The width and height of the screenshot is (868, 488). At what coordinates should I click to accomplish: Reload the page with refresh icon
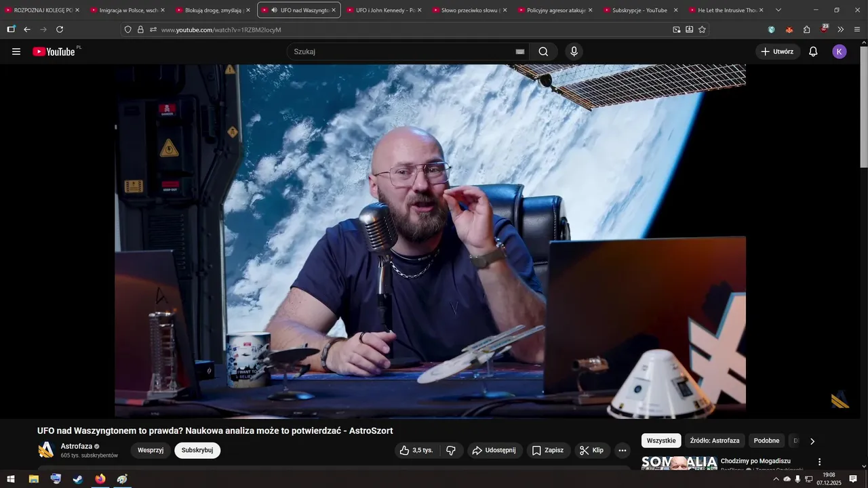(60, 29)
